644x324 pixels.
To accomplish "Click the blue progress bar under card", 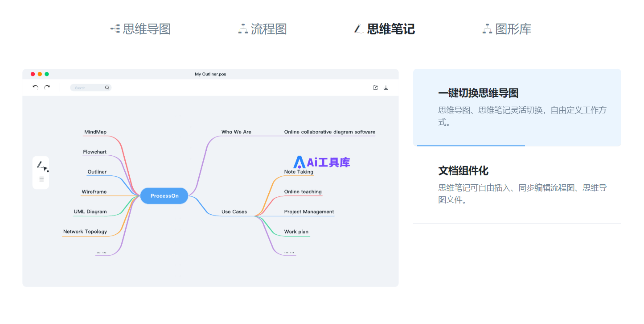I will (x=471, y=145).
